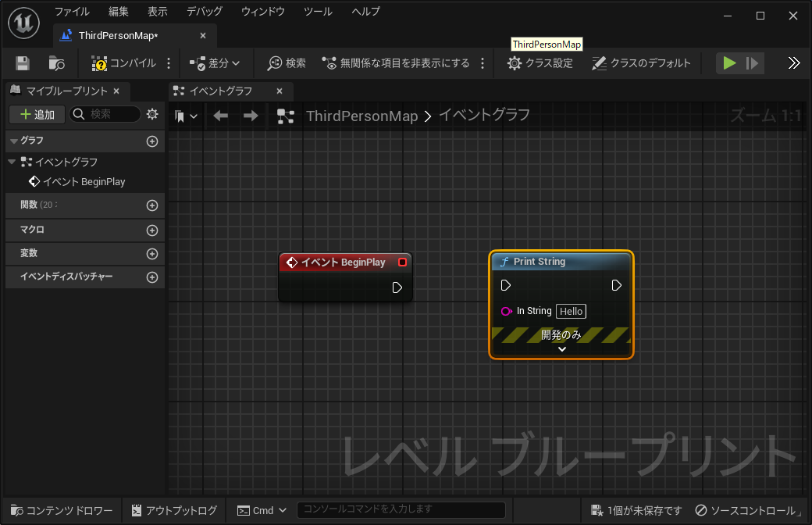This screenshot has width=812, height=525.
Task: Open the 編集 menu
Action: 119,12
